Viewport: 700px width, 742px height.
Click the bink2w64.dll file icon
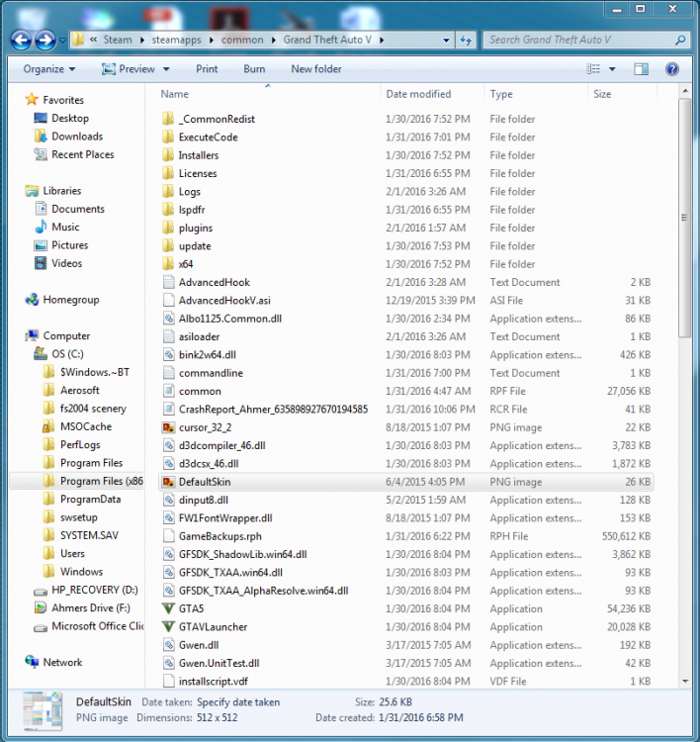pos(168,354)
